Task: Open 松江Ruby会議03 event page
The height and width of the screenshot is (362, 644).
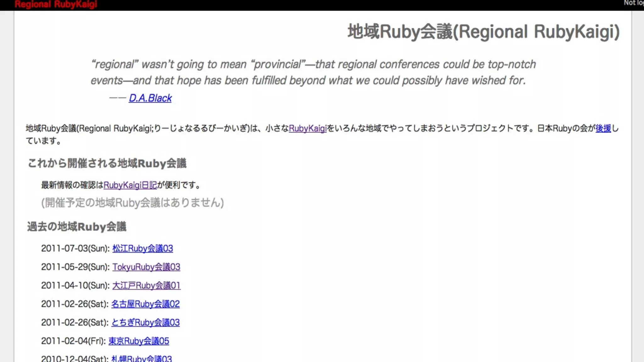Action: pyautogui.click(x=142, y=248)
